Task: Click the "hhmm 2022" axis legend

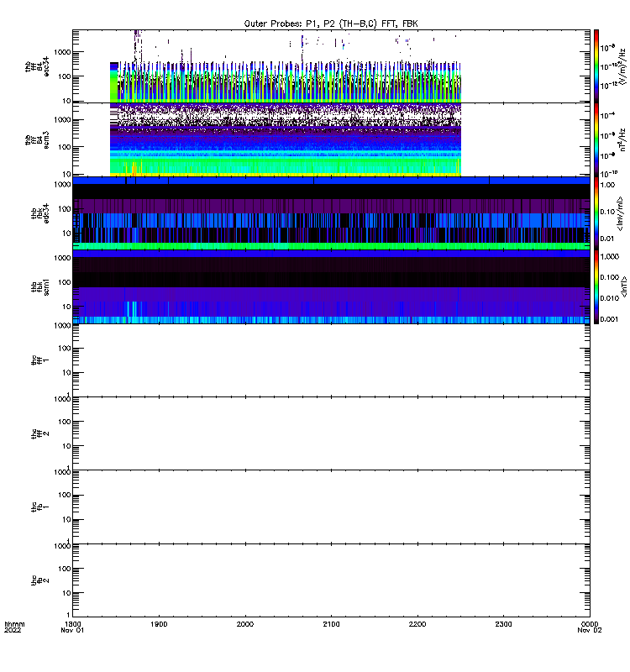Action: pyautogui.click(x=14, y=627)
